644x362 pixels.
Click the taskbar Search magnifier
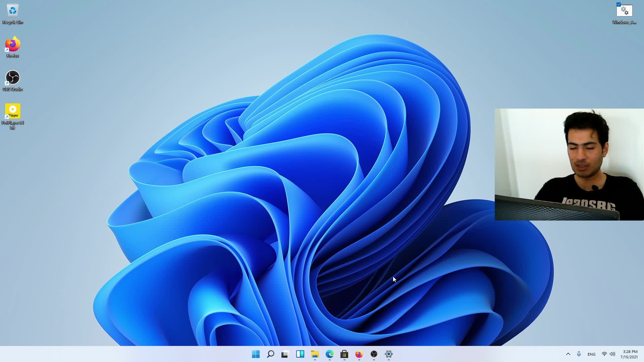[x=270, y=354]
